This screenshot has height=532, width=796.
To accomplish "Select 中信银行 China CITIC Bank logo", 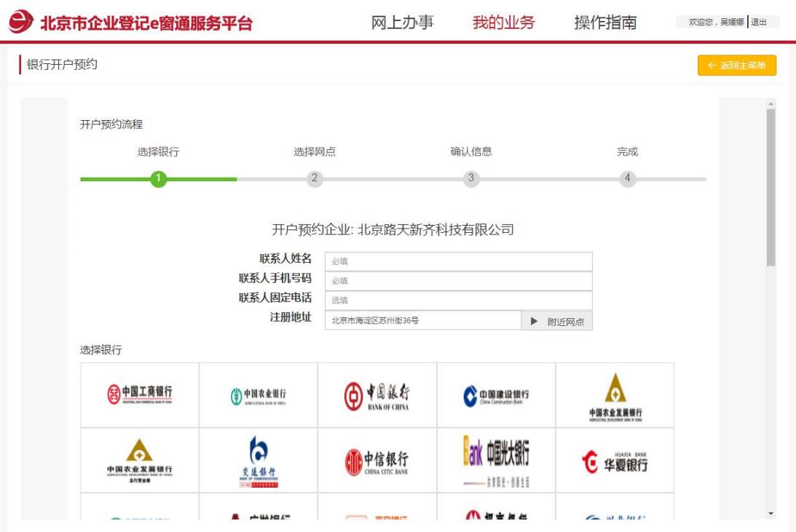I will pyautogui.click(x=377, y=461).
